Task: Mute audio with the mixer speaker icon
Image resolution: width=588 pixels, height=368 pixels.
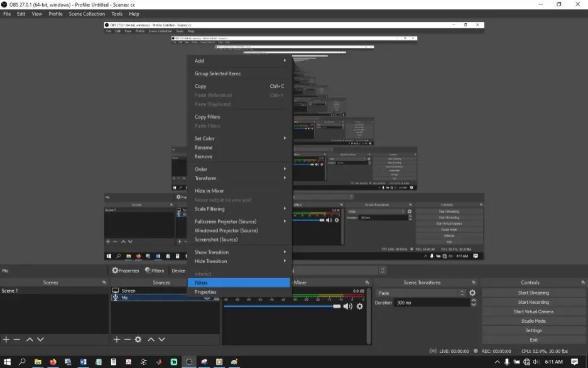Action: [347, 306]
